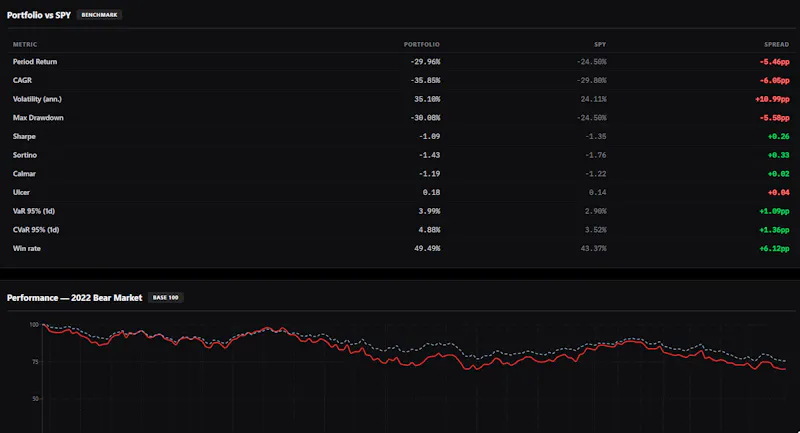
Task: Select the portfolio Volatility value 35.10%
Action: [427, 99]
